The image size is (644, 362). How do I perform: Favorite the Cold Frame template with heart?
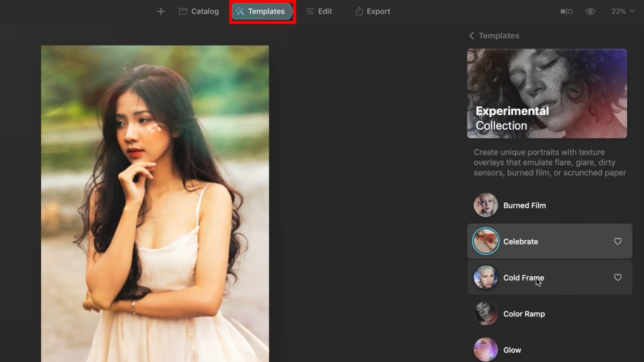point(618,277)
